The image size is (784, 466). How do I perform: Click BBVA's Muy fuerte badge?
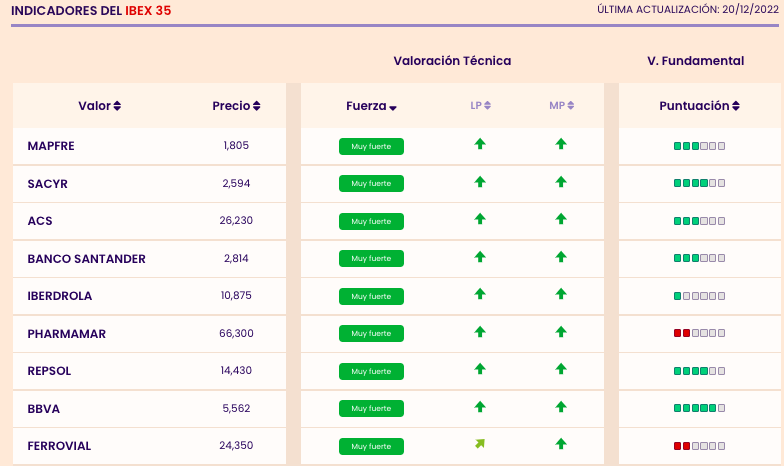point(371,408)
